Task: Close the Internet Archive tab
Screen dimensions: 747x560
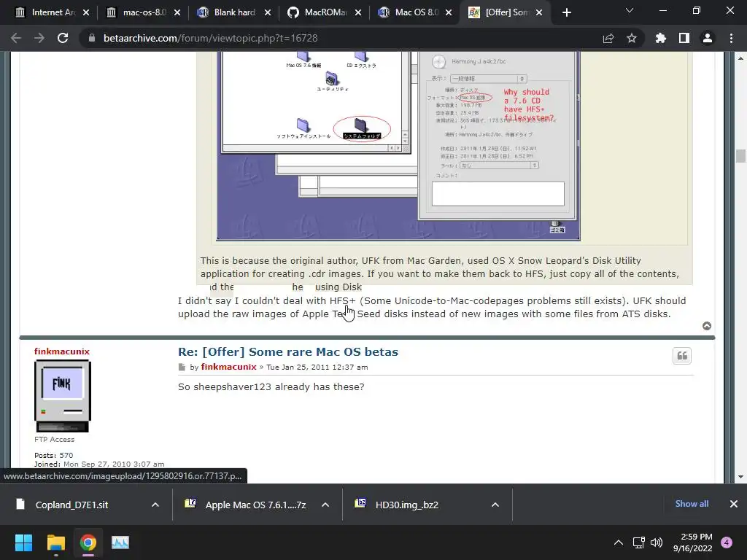Action: point(86,12)
